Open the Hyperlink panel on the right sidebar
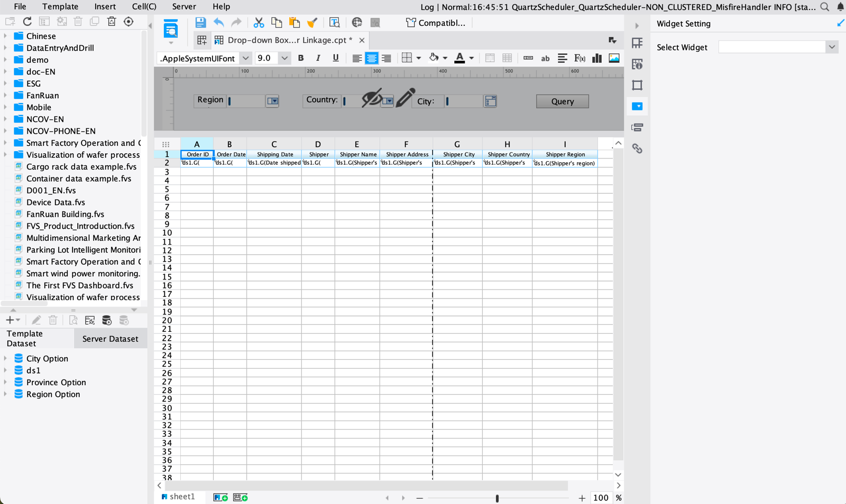Image resolution: width=846 pixels, height=504 pixels. point(638,149)
